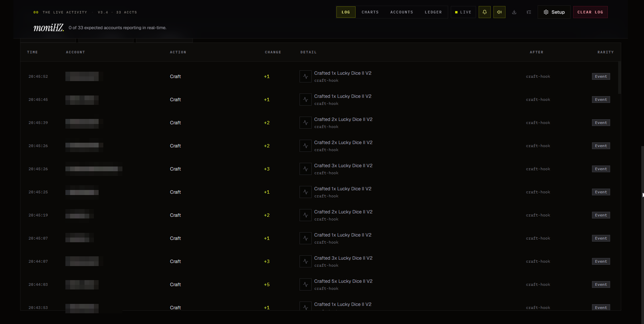Click Event badge in the 20:44:03 row
This screenshot has width=644, height=324.
(601, 284)
